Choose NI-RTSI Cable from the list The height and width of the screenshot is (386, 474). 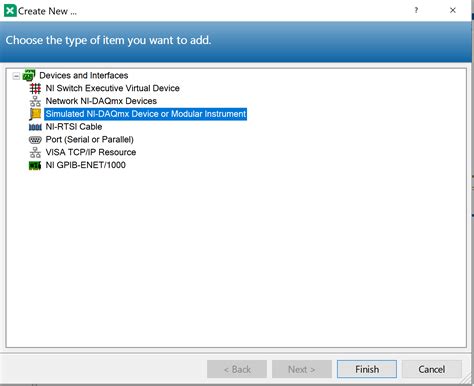coord(74,127)
